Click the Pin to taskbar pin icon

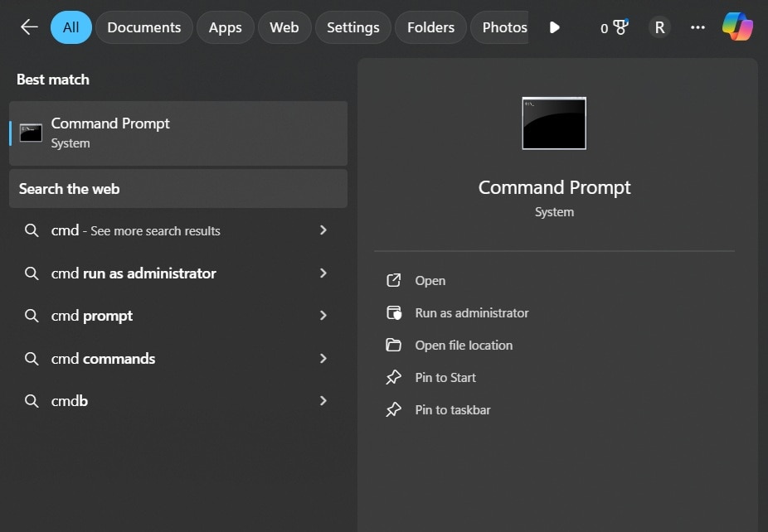tap(393, 409)
